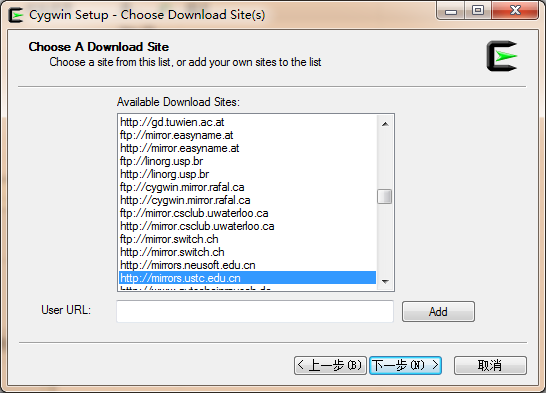Select http://mirror.easyname.at mirror
The image size is (546, 393).
pyautogui.click(x=248, y=148)
